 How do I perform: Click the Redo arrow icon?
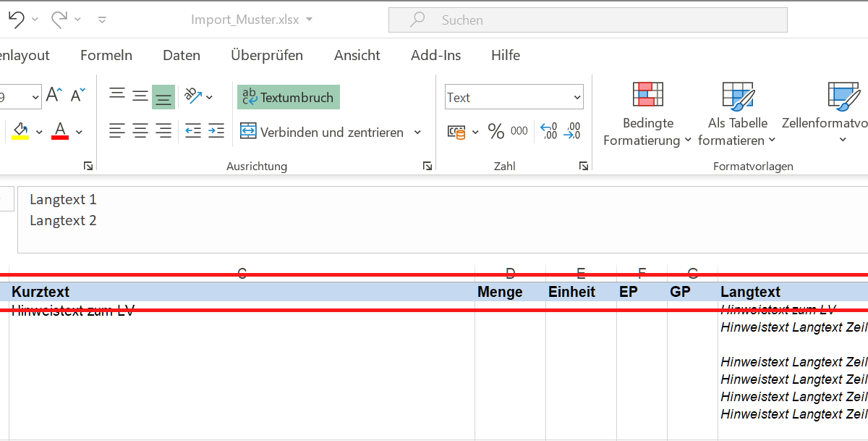59,20
